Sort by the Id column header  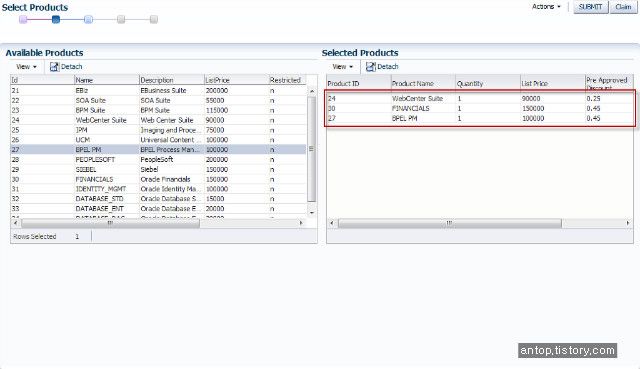click(x=42, y=80)
